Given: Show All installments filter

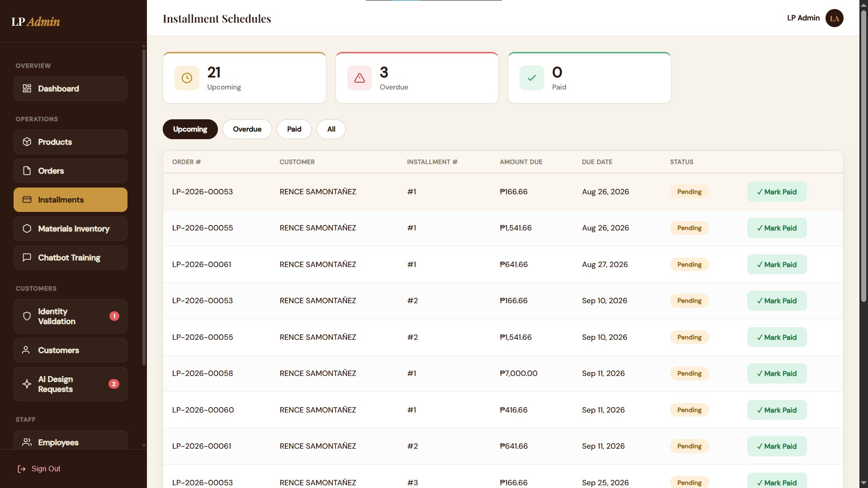Looking at the screenshot, I should [331, 129].
